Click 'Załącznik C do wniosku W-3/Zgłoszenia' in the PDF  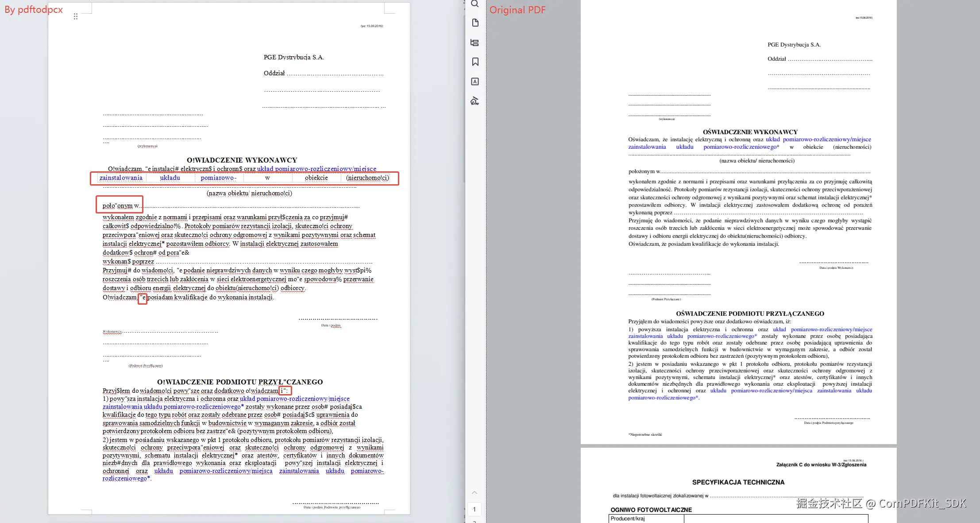(x=821, y=465)
